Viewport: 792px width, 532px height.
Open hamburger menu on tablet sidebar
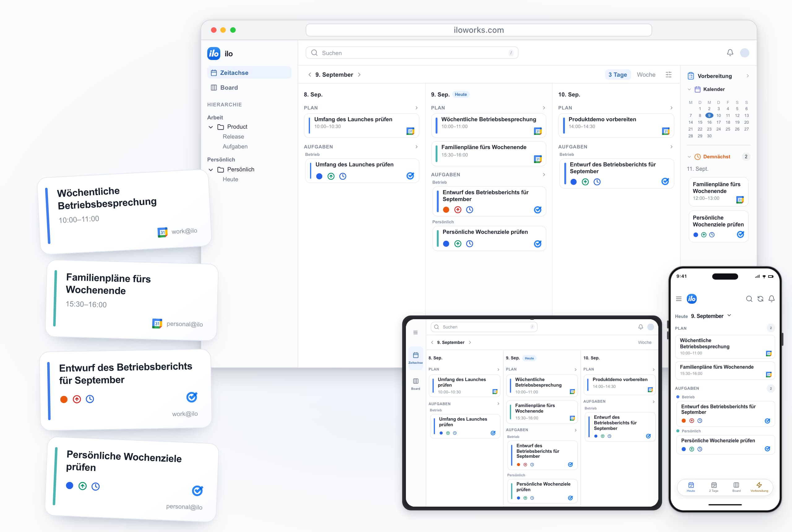(415, 332)
